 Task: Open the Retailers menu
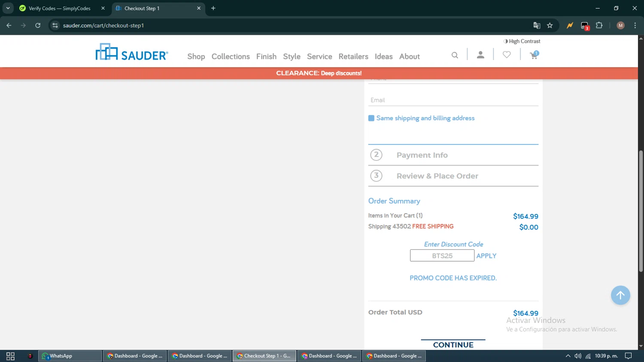[x=353, y=56]
